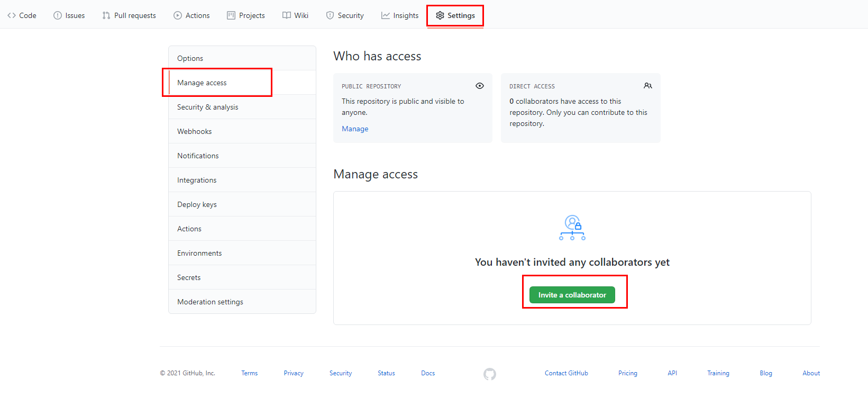Click the Who has access heading
The height and width of the screenshot is (397, 868).
point(377,56)
